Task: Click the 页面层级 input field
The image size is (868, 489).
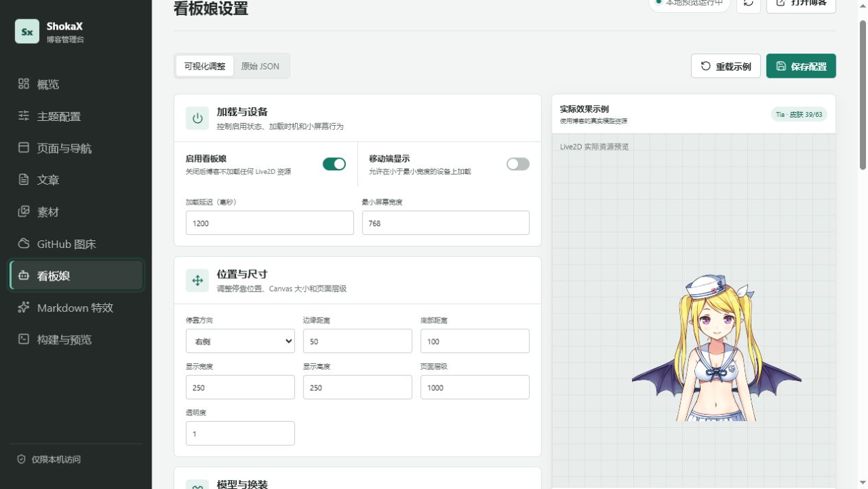Action: pos(475,387)
